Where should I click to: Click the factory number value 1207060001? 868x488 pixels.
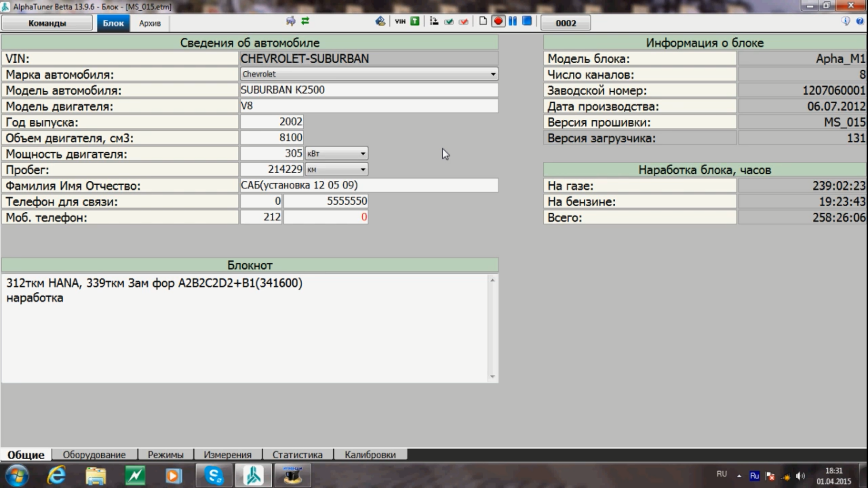[x=802, y=90]
